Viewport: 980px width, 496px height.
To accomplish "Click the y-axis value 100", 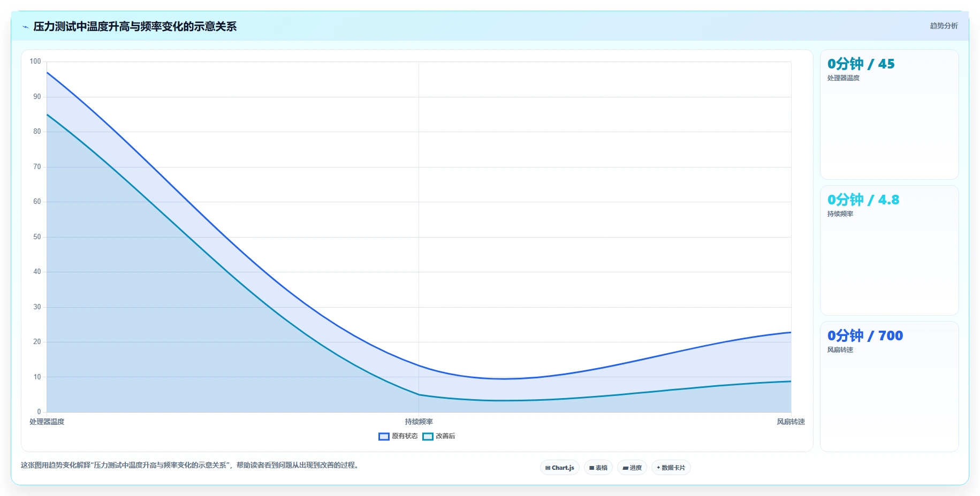I will click(x=35, y=62).
